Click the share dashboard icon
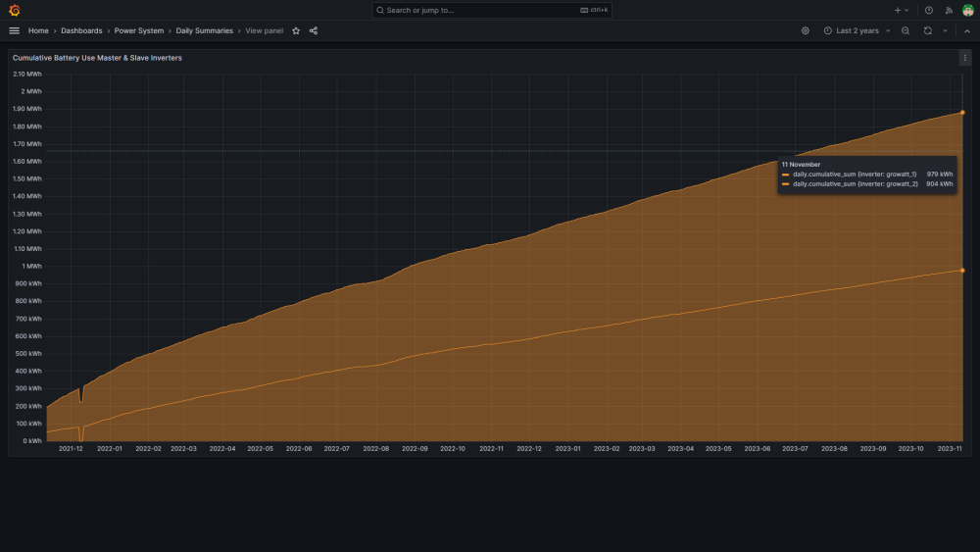The height and width of the screenshot is (552, 980). (314, 30)
